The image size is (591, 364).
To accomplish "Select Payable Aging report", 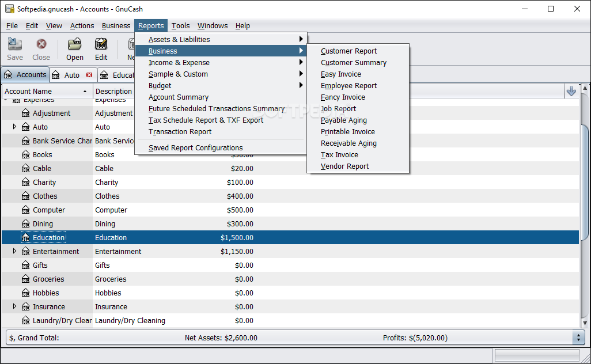I will 358,120.
